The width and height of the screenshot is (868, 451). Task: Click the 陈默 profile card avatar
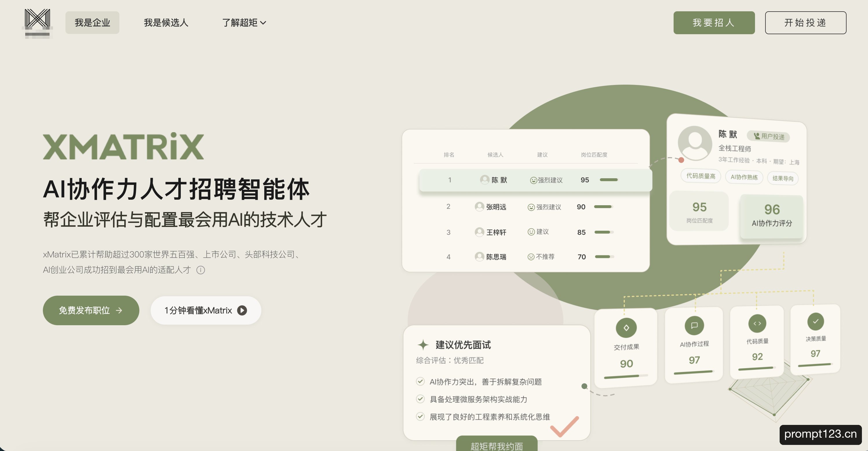click(695, 143)
